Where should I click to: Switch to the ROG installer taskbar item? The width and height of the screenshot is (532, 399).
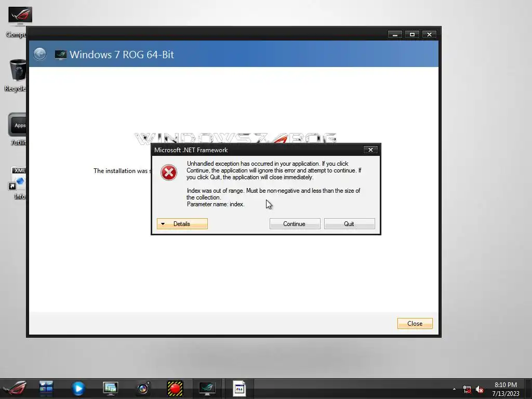click(x=207, y=389)
